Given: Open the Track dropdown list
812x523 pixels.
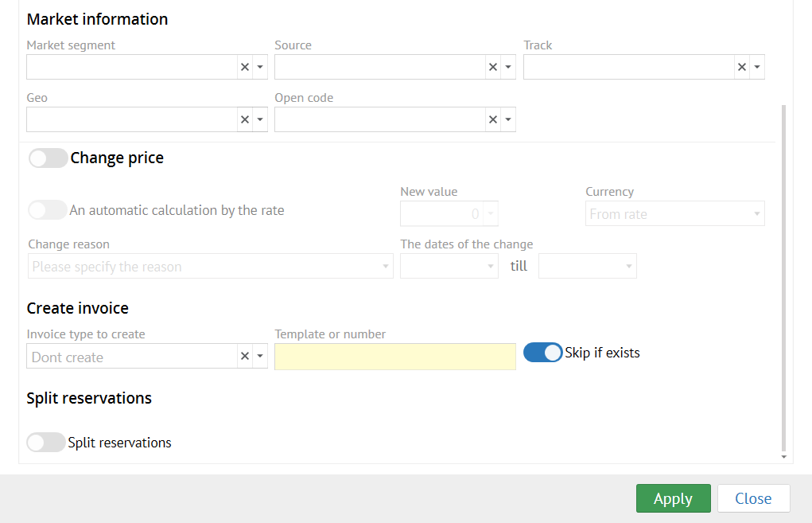Looking at the screenshot, I should (756, 68).
